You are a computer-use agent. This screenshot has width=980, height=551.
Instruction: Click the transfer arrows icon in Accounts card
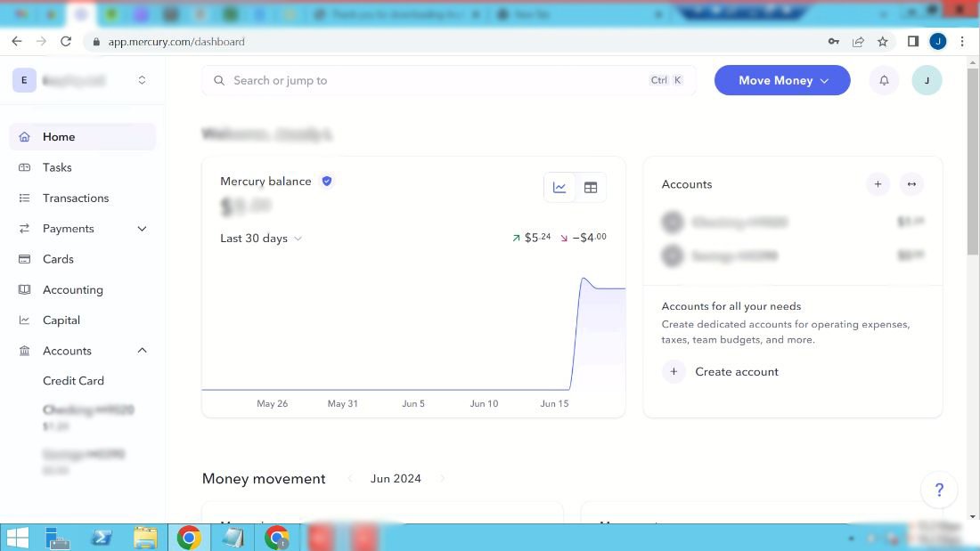(x=912, y=184)
